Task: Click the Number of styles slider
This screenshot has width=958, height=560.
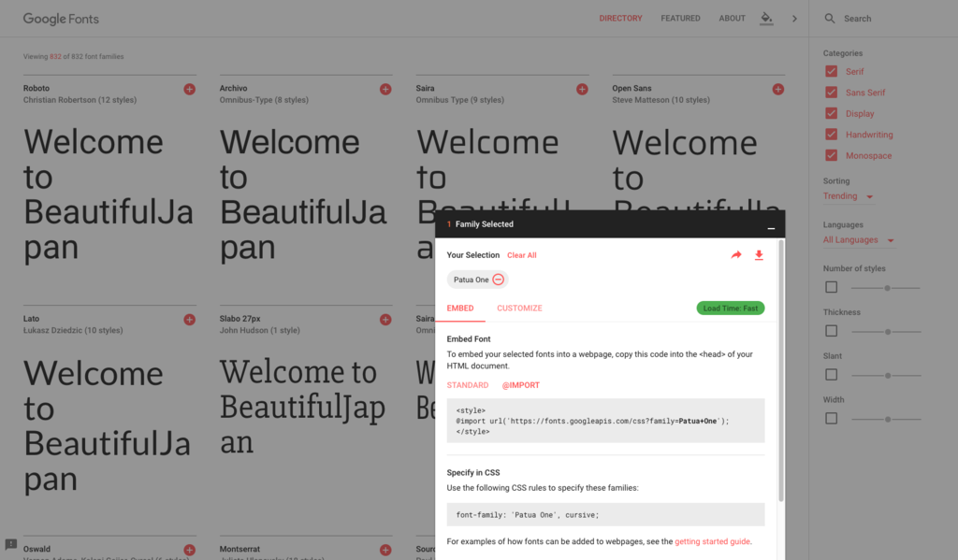Action: tap(885, 288)
